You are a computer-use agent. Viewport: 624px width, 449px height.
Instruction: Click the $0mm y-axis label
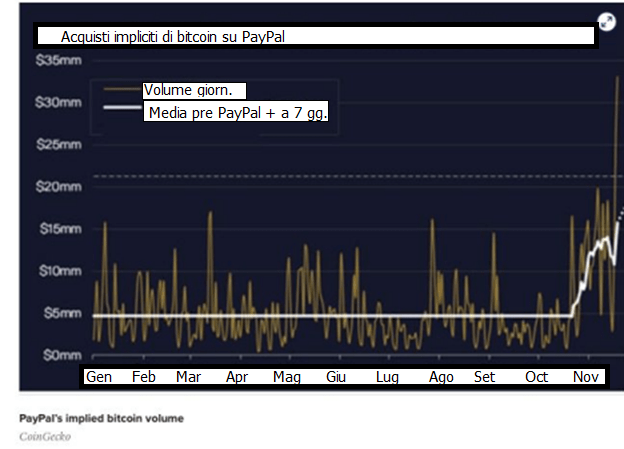[62, 355]
